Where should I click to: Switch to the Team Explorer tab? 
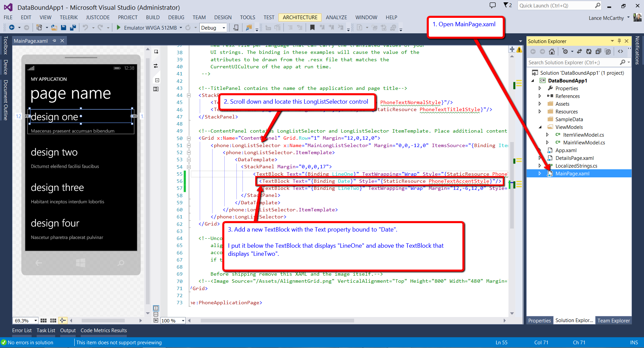(613, 321)
